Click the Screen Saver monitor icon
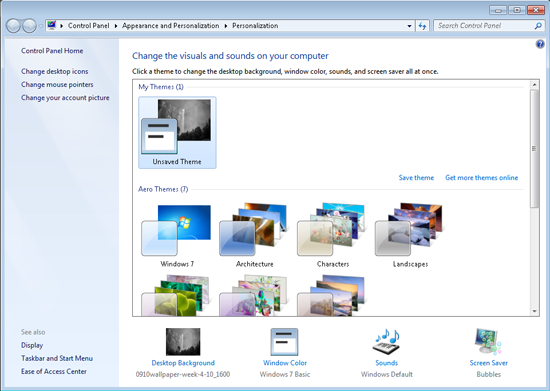This screenshot has height=391, width=550. [x=488, y=342]
